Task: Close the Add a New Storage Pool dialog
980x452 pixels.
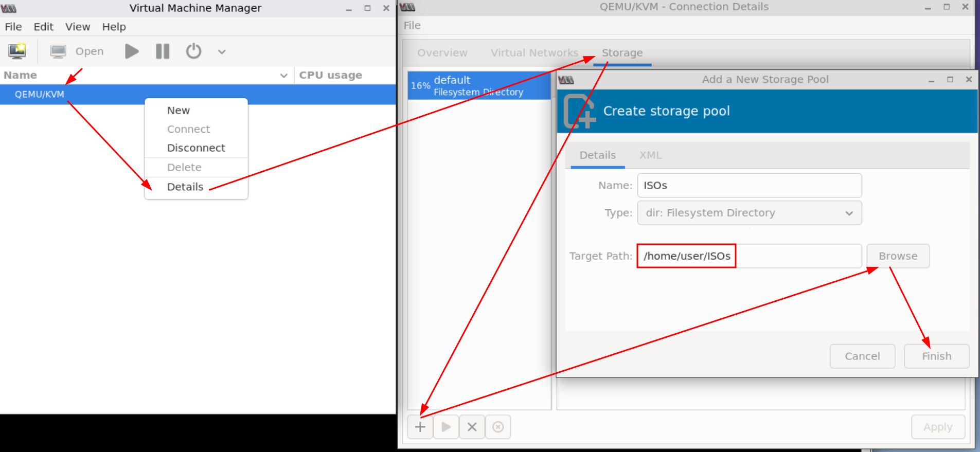Action: pyautogui.click(x=969, y=80)
